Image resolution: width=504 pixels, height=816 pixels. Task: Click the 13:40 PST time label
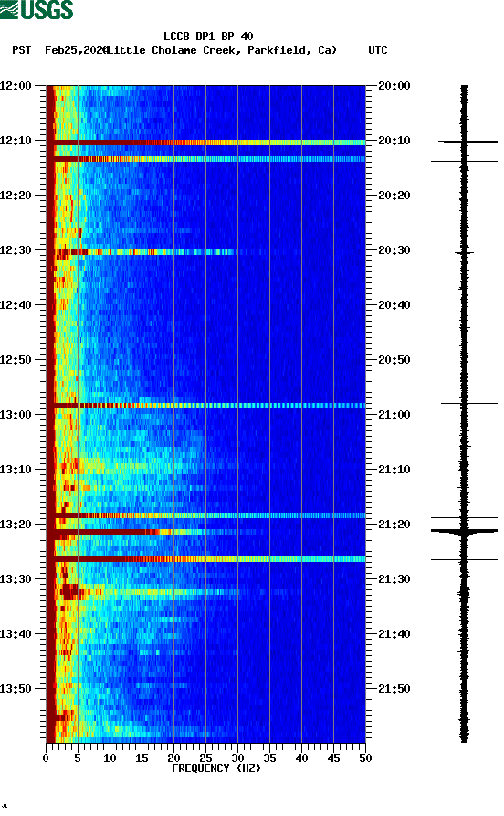(x=16, y=634)
